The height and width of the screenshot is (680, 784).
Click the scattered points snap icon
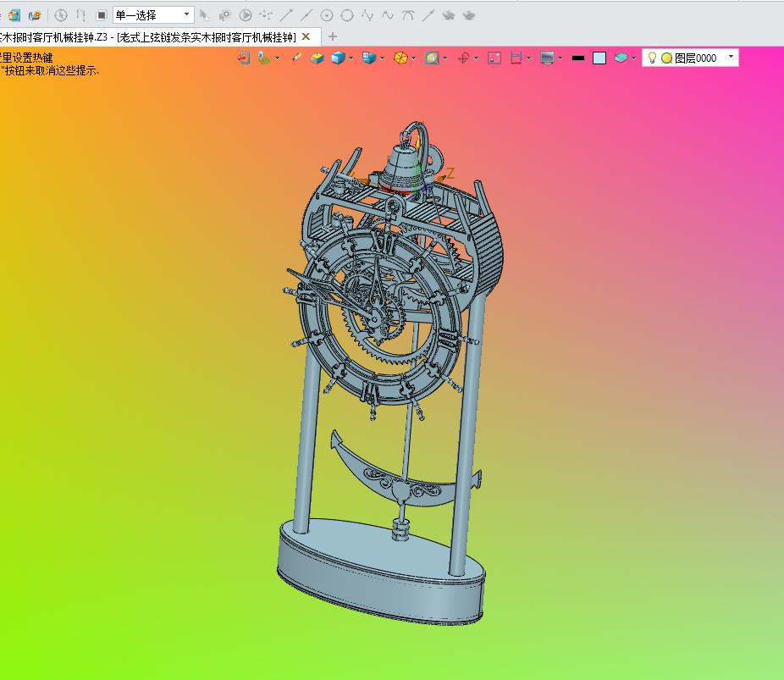(x=266, y=15)
